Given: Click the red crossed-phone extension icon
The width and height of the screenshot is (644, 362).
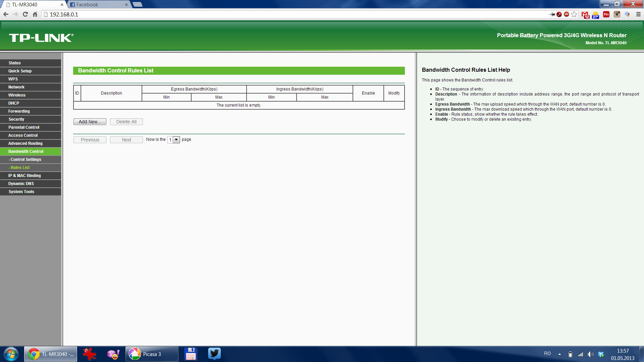Looking at the screenshot, I should [559, 14].
